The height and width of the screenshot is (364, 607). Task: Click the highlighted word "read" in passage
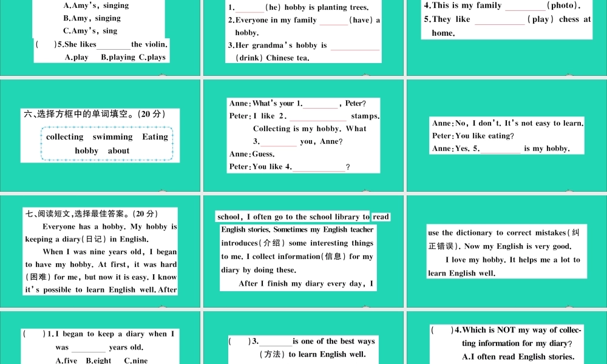pyautogui.click(x=381, y=217)
